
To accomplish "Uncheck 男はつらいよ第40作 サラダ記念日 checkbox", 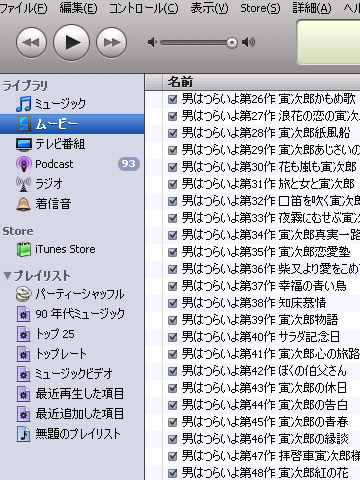I will point(173,337).
